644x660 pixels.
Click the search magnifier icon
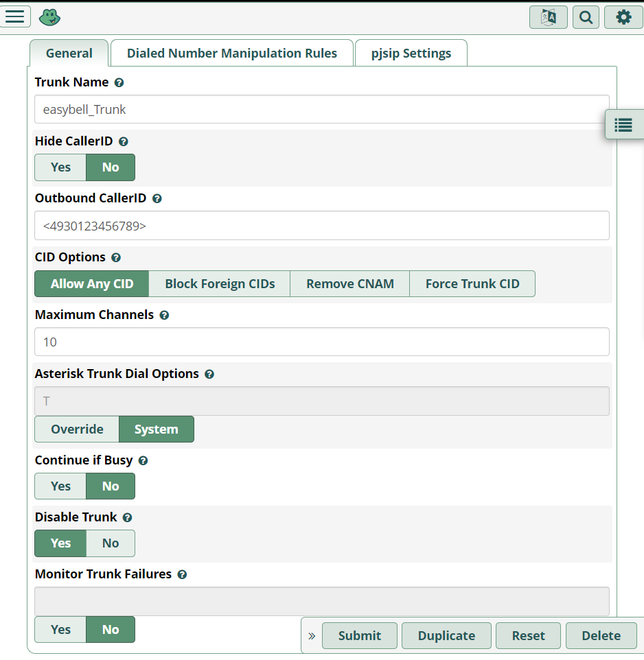pos(586,17)
